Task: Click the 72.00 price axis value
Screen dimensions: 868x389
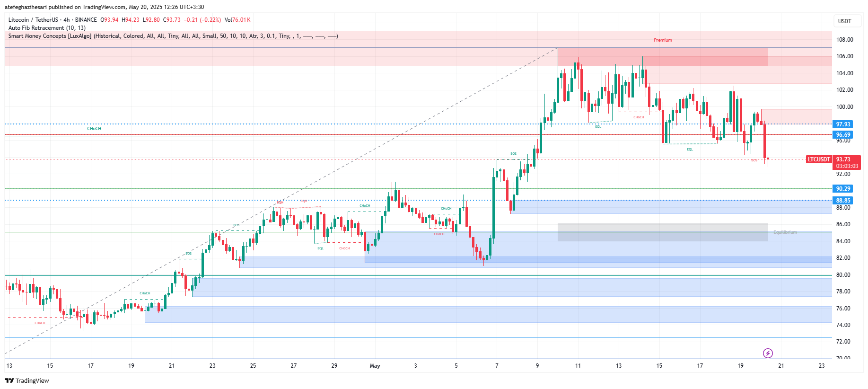Action: [843, 342]
